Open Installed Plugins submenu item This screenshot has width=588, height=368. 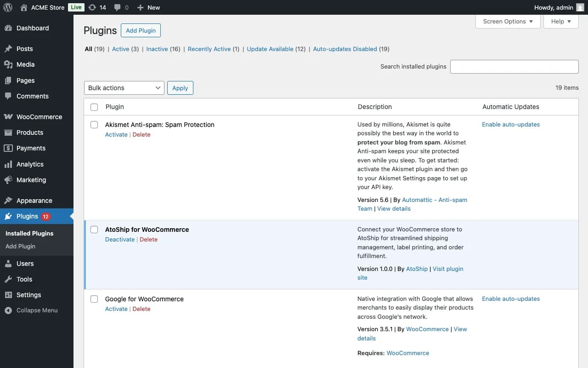click(x=29, y=233)
